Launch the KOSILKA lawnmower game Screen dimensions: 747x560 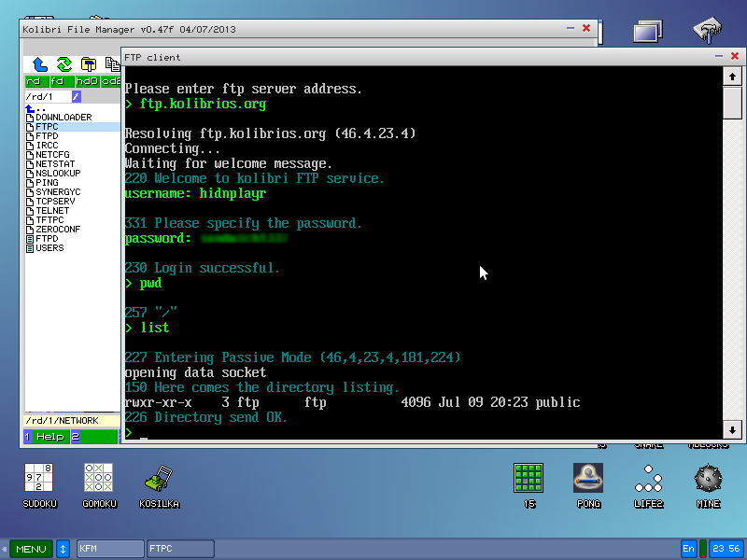click(x=159, y=485)
